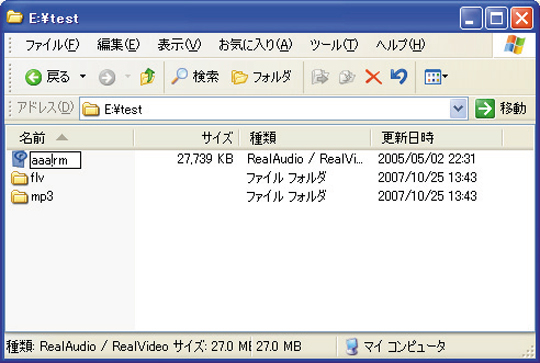The image size is (540, 363).
Task: Expand the address bar dropdown
Action: 458,109
